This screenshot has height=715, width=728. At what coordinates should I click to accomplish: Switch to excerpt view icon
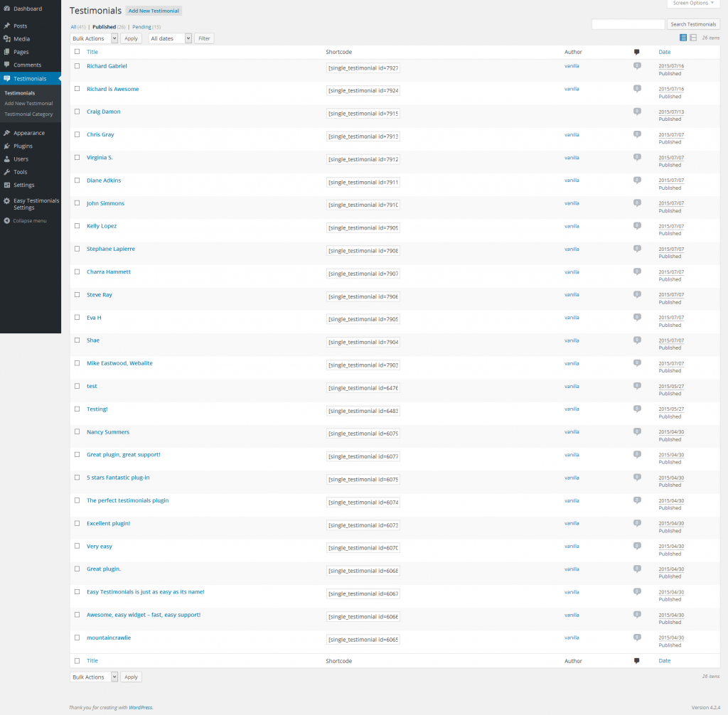(x=693, y=38)
